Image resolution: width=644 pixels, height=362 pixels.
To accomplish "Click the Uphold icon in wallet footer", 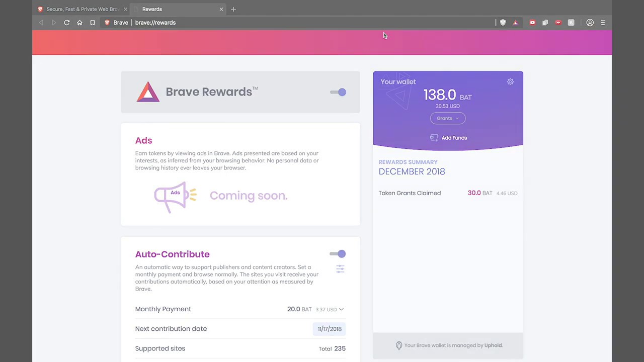I will (399, 345).
